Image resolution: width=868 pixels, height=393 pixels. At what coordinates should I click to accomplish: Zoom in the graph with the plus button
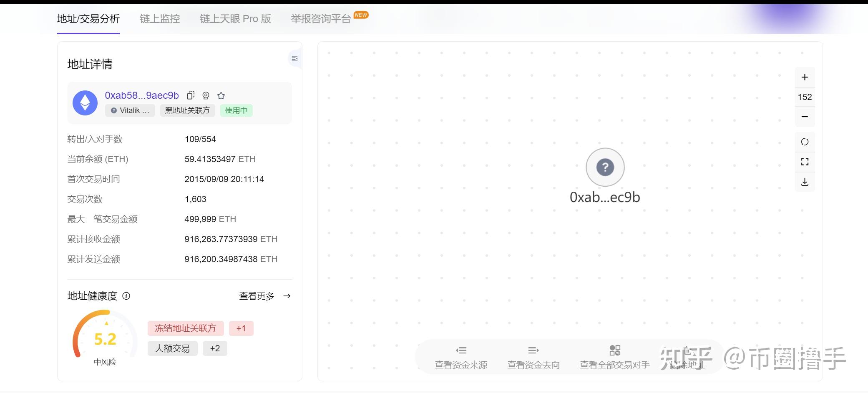point(805,77)
